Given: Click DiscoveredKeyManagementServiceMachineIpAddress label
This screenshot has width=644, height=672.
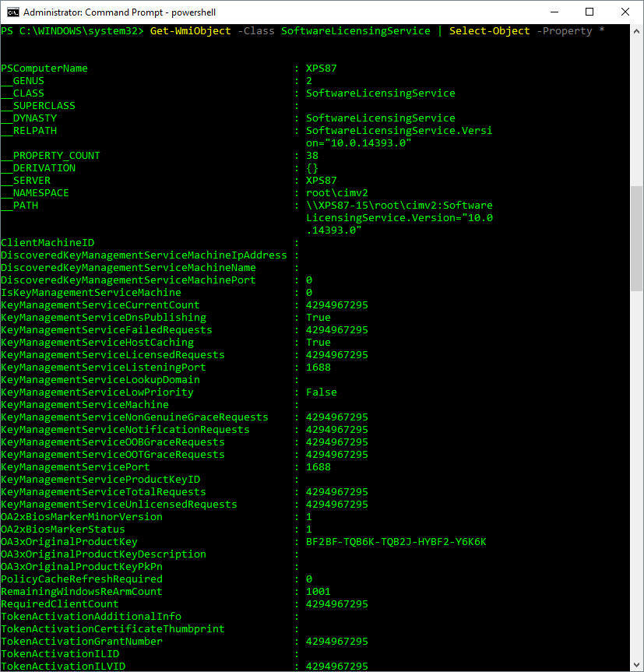Looking at the screenshot, I should (144, 255).
